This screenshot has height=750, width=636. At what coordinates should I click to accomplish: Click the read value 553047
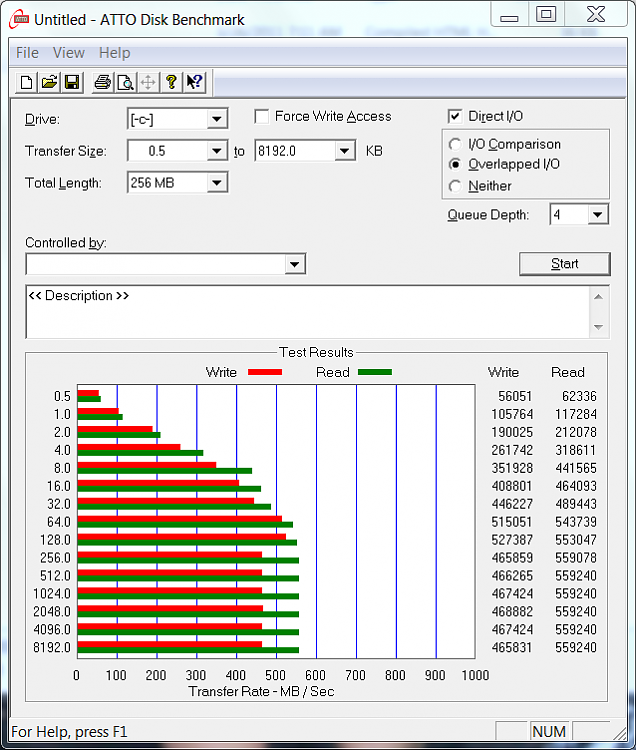(576, 540)
